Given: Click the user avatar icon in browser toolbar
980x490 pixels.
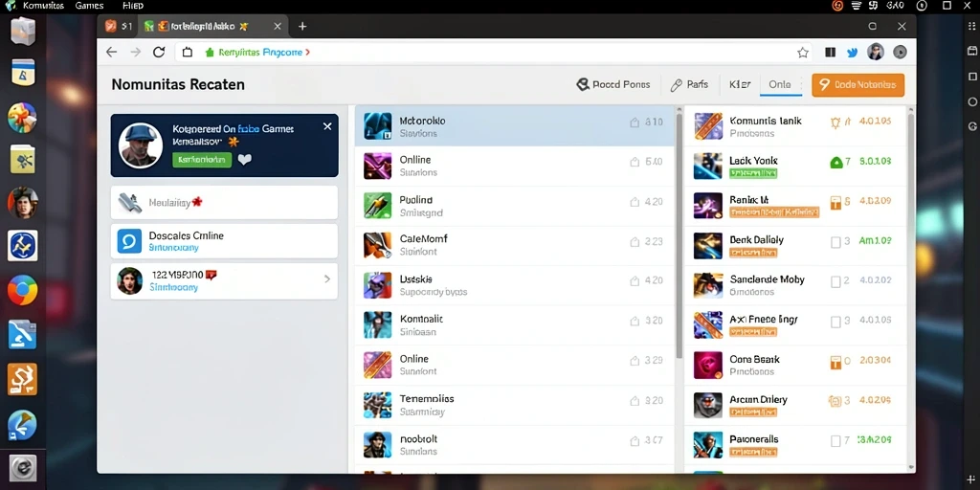Looking at the screenshot, I should point(876,53).
